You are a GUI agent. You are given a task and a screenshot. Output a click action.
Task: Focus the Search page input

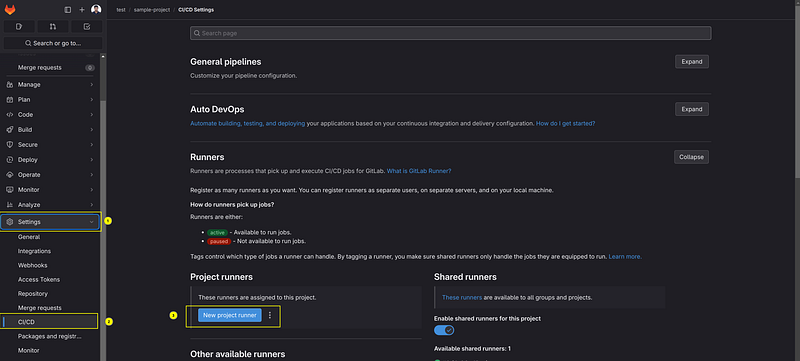451,33
